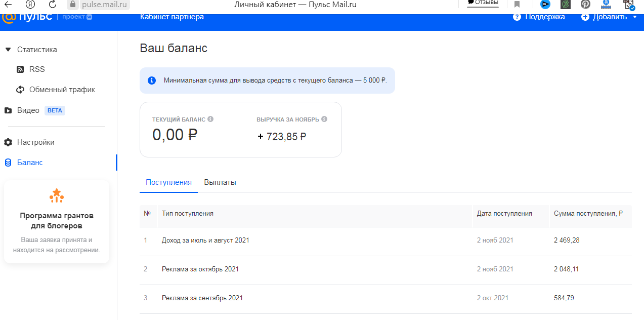Click the Ваш баланс heading

point(174,49)
